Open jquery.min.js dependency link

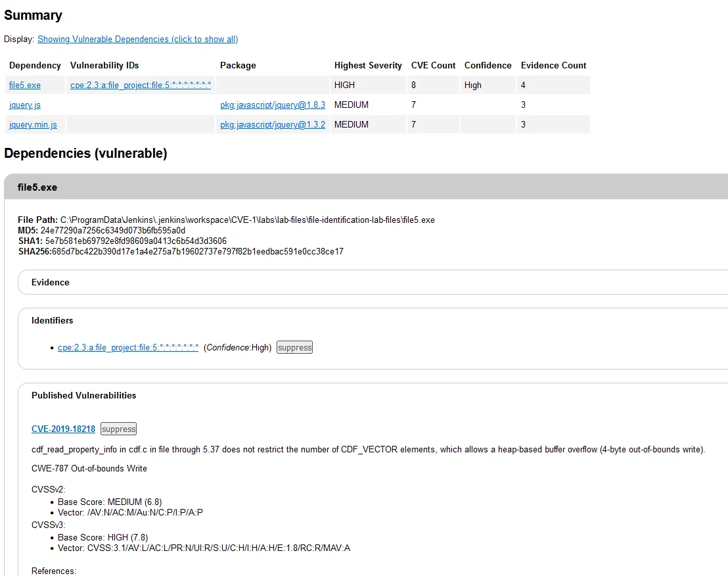tap(33, 124)
